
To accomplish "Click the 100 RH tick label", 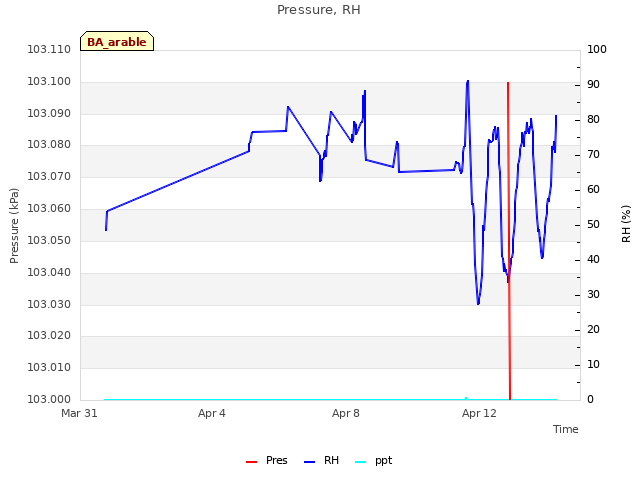I will pyautogui.click(x=597, y=49).
